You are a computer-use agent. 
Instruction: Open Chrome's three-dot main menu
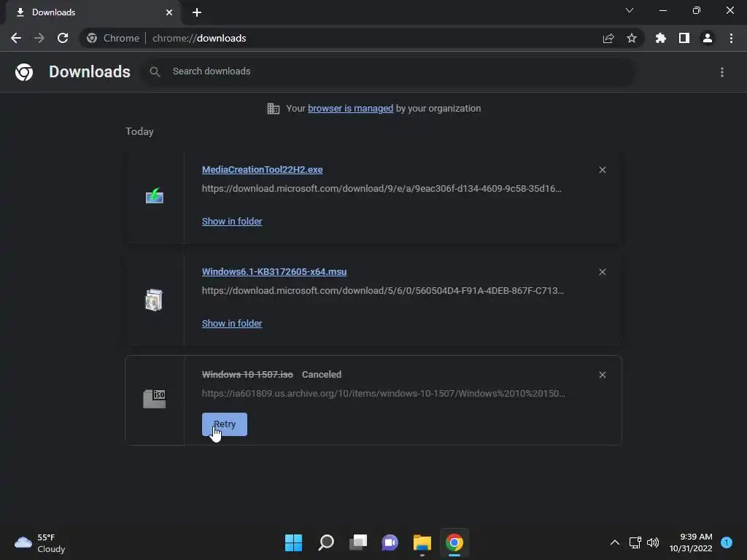click(x=731, y=38)
